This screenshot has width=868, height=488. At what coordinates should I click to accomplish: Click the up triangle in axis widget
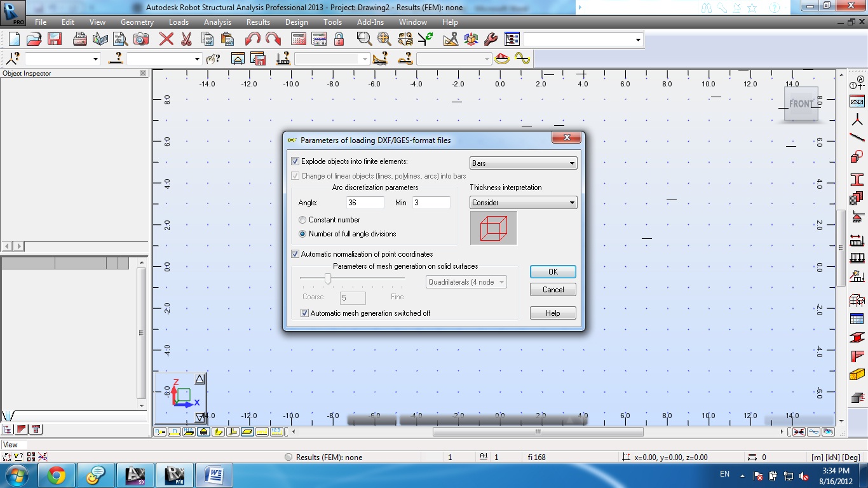[200, 379]
